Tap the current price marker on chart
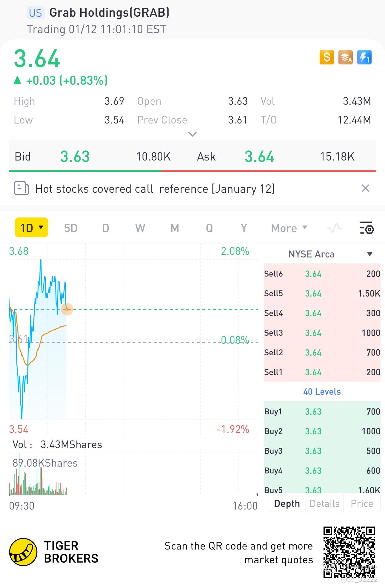 pos(67,309)
